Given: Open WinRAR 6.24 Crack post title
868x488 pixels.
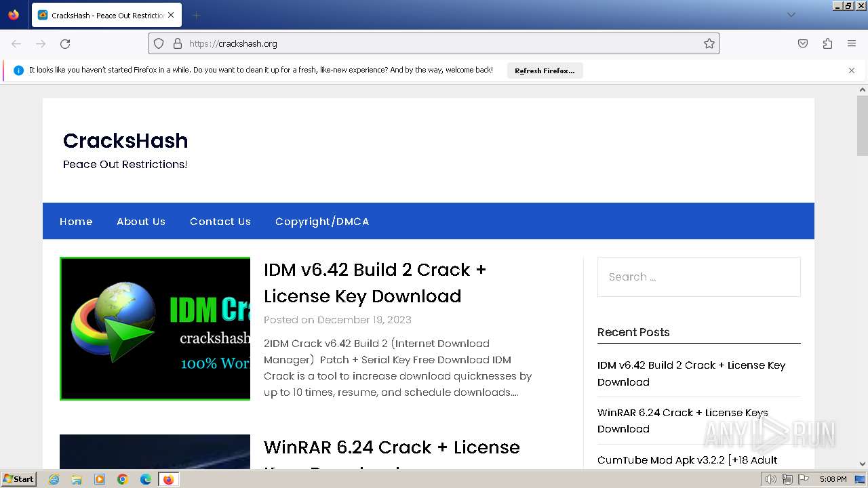Looking at the screenshot, I should (x=392, y=457).
